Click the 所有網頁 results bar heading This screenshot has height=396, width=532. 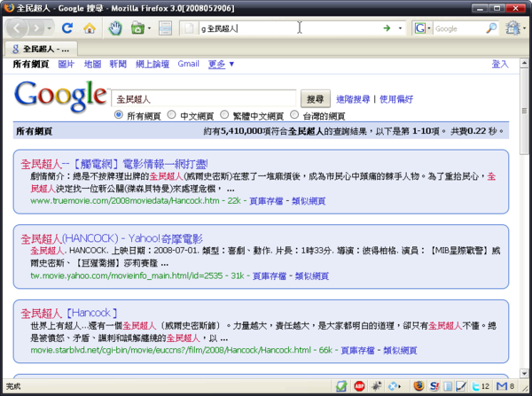pos(34,131)
